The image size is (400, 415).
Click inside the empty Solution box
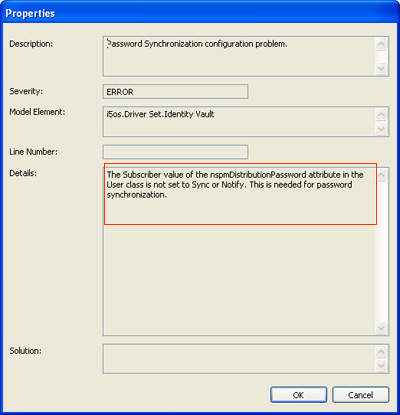pyautogui.click(x=239, y=359)
